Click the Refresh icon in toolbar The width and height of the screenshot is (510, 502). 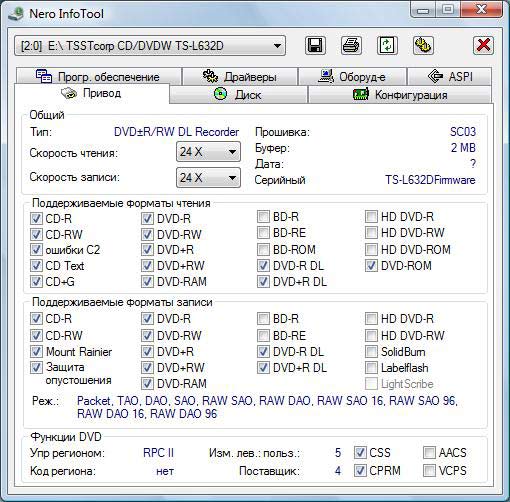[x=387, y=45]
